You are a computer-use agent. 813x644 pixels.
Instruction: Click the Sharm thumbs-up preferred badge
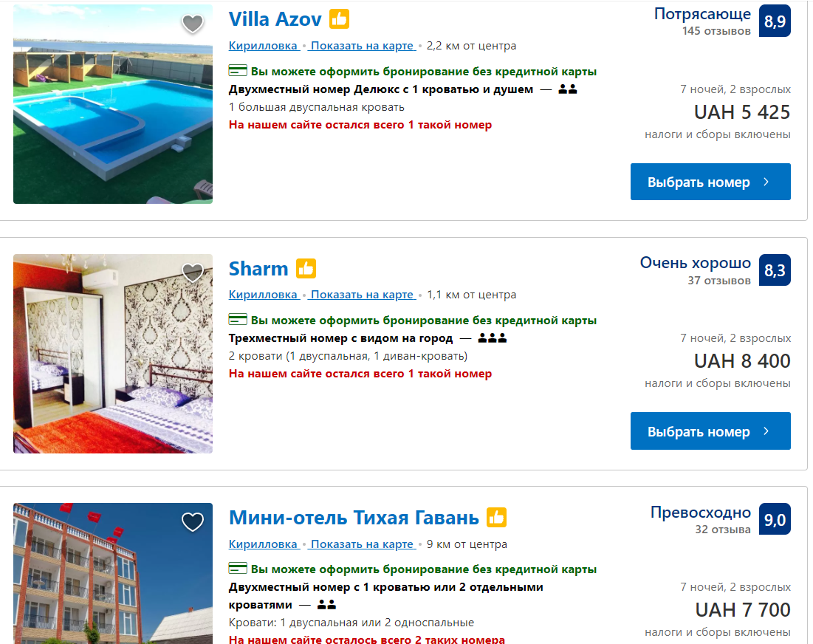pyautogui.click(x=306, y=269)
